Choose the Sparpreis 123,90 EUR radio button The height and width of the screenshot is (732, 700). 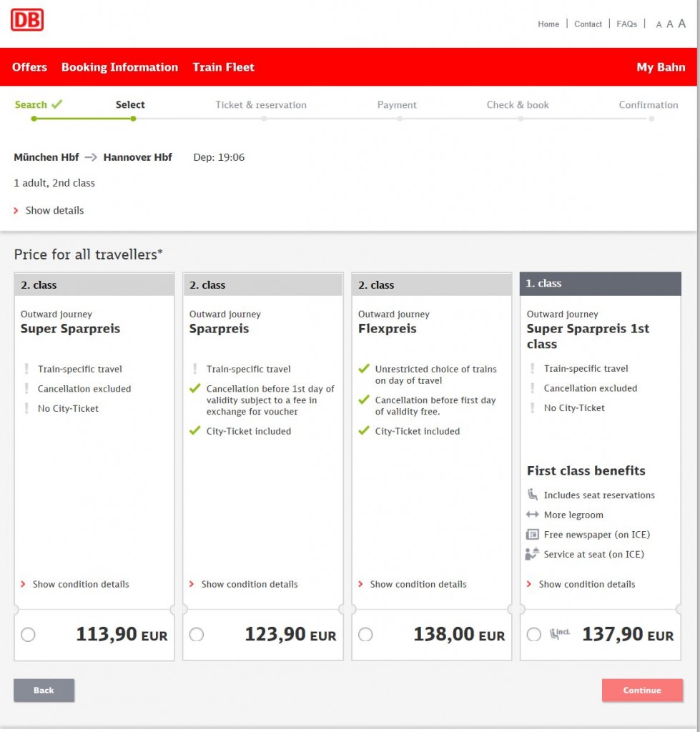pos(197,635)
